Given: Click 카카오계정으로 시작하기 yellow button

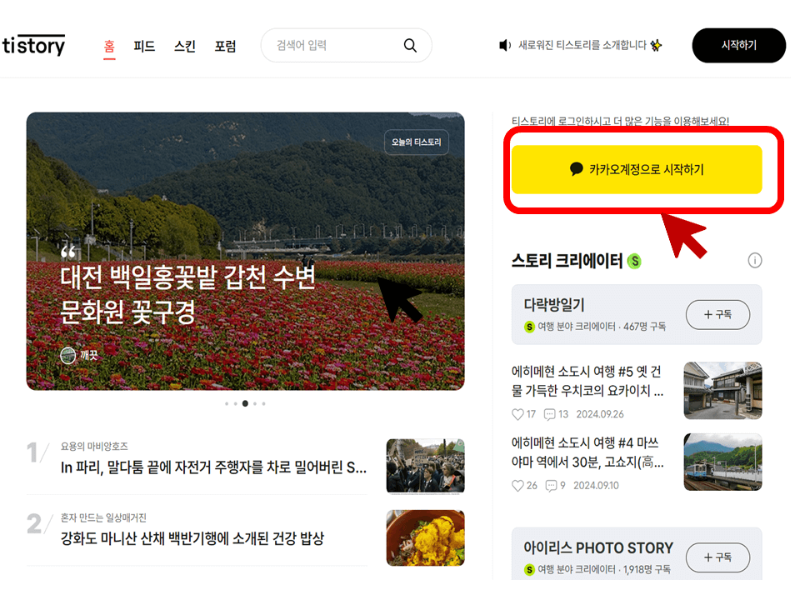Looking at the screenshot, I should 637,169.
